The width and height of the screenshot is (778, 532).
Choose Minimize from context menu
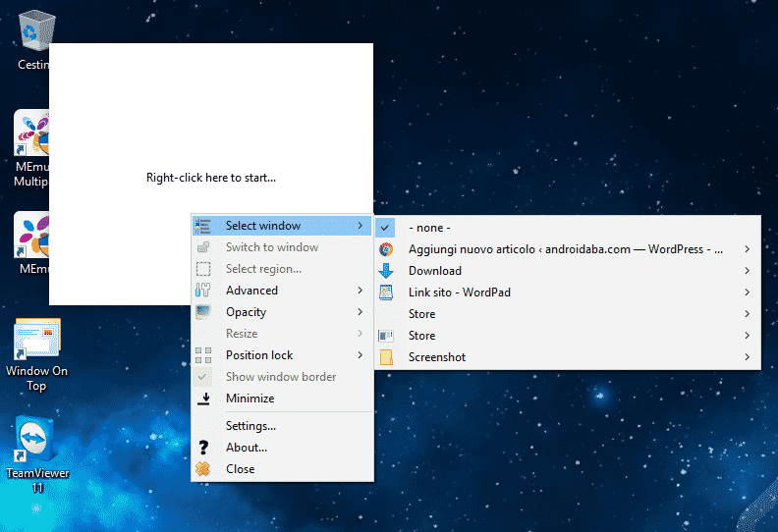[282, 399]
